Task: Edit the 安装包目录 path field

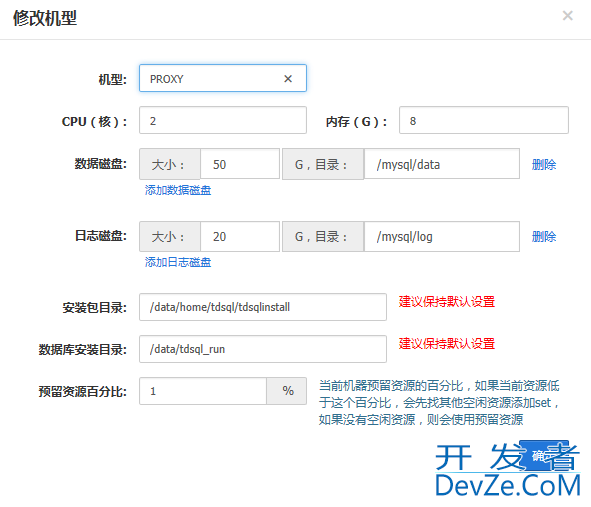Action: coord(263,307)
